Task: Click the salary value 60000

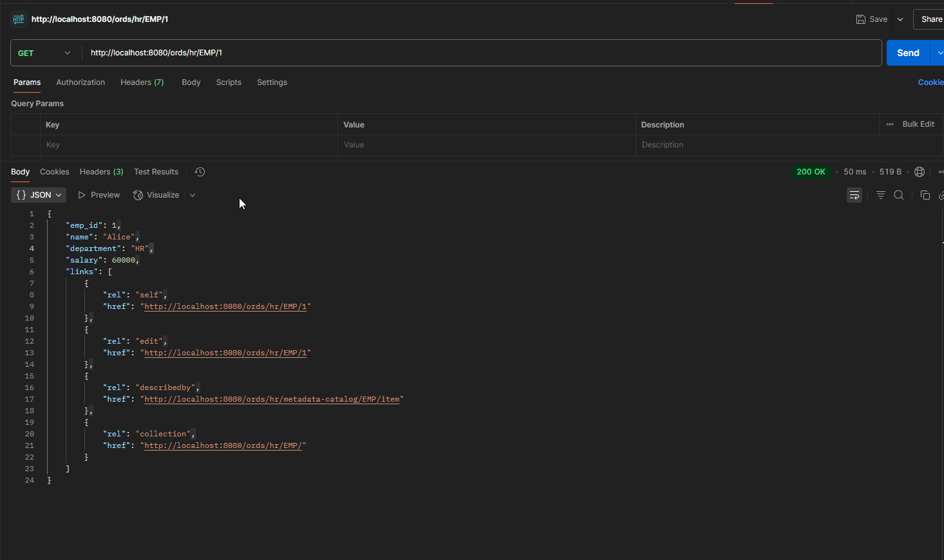Action: (124, 260)
